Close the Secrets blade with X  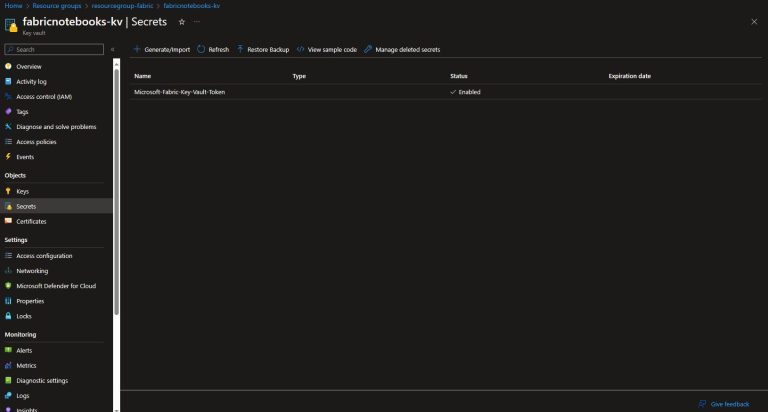[754, 22]
